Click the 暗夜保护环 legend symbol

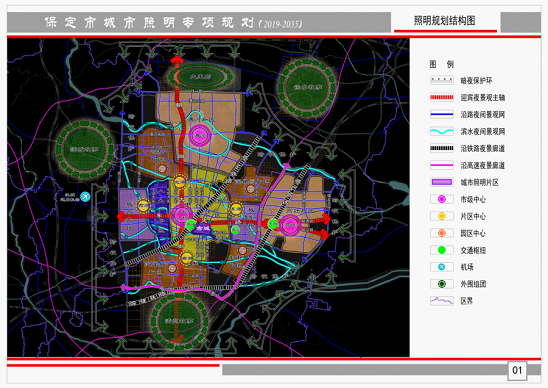click(x=442, y=80)
